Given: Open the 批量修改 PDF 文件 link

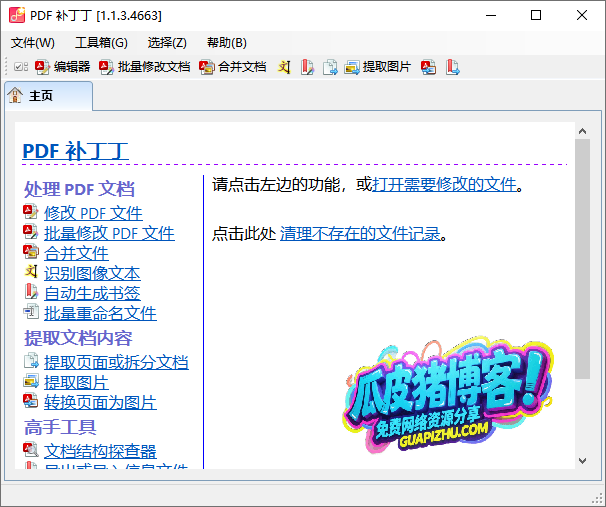Looking at the screenshot, I should [x=109, y=233].
